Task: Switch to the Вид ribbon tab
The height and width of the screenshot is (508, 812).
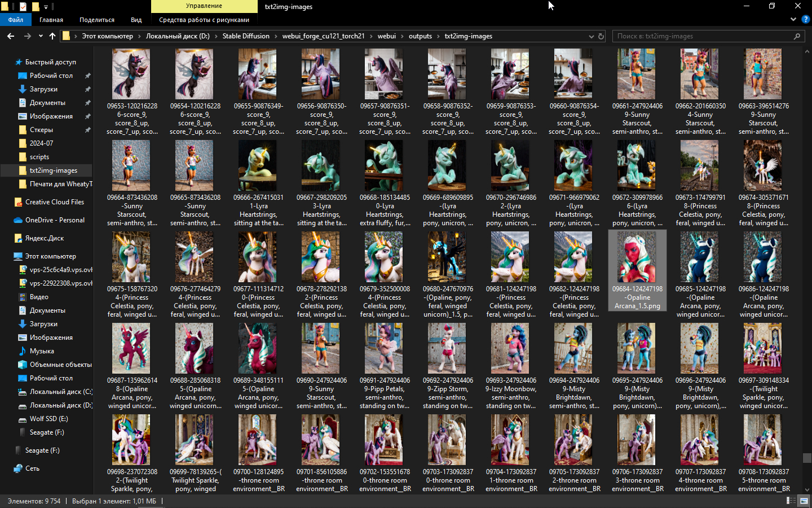Action: tap(136, 20)
